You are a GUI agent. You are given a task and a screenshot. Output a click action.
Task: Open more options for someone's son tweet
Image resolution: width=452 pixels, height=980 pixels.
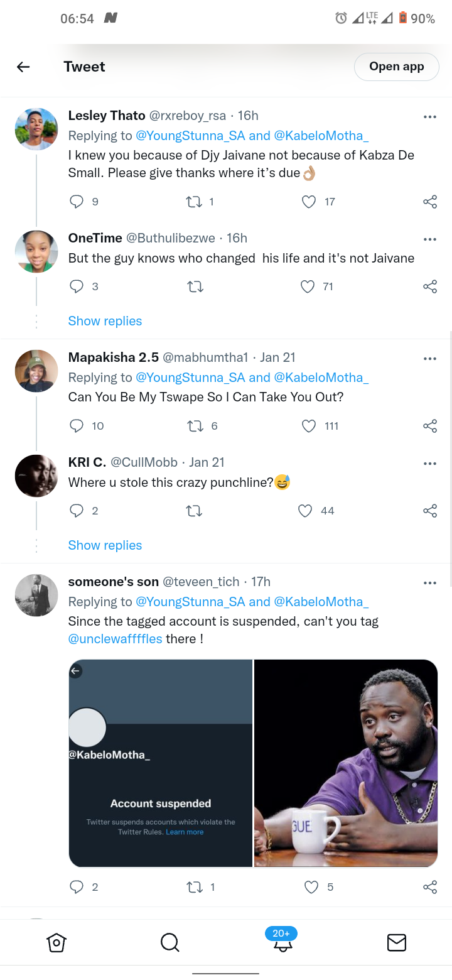(430, 583)
